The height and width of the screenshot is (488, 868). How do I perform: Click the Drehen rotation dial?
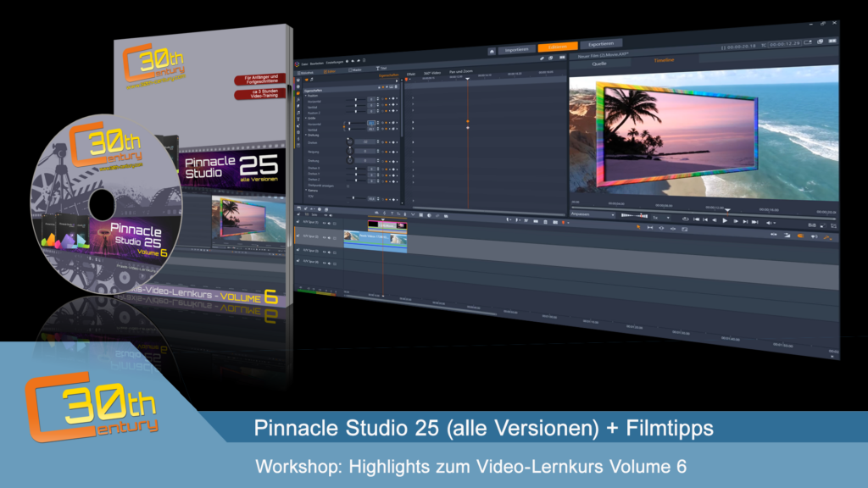click(349, 141)
